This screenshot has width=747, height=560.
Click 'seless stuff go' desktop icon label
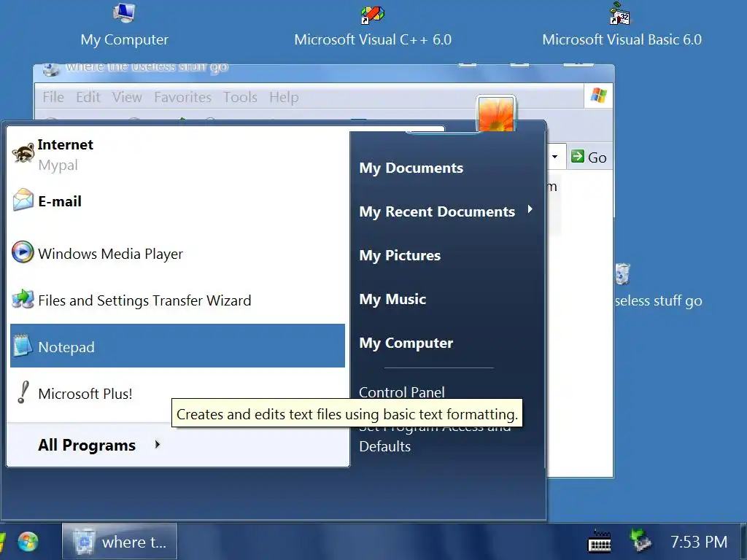[x=659, y=301]
